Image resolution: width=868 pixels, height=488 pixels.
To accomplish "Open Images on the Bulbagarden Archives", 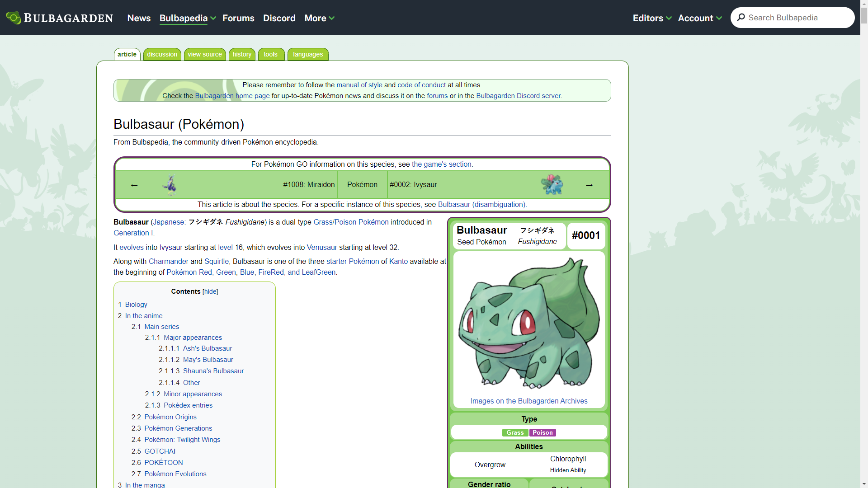I will pos(529,401).
